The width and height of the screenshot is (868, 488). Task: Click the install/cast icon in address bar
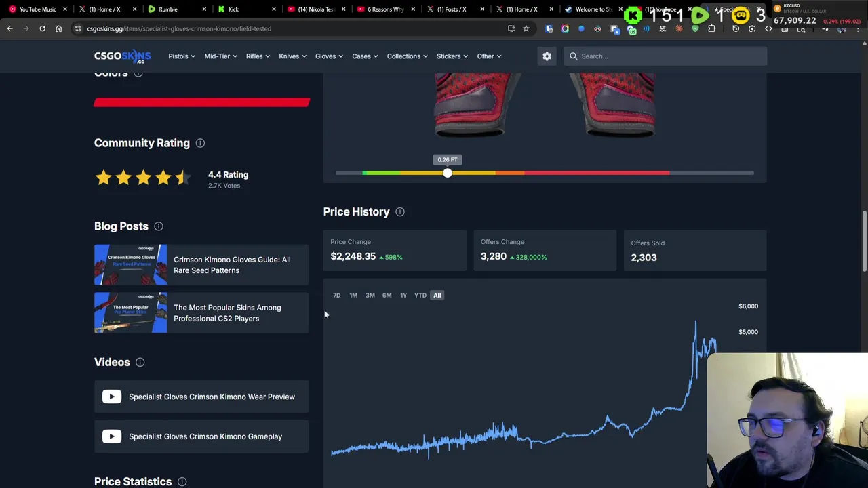pyautogui.click(x=511, y=28)
